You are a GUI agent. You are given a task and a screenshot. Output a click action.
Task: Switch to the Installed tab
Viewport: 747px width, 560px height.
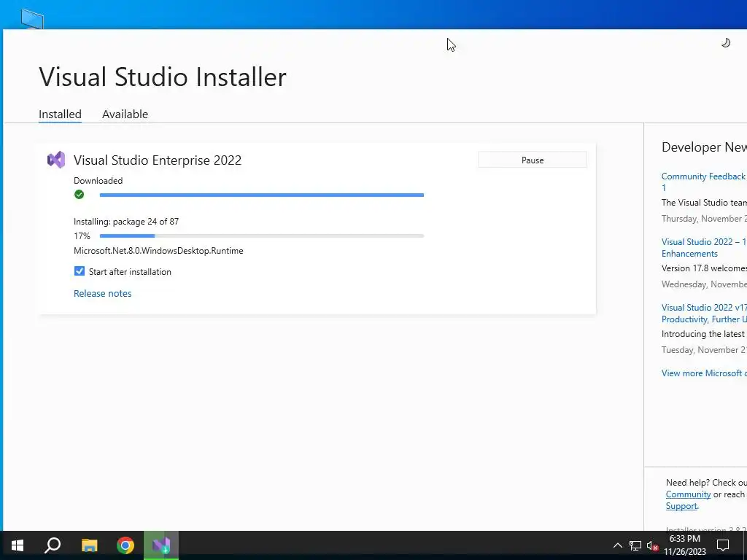(60, 114)
